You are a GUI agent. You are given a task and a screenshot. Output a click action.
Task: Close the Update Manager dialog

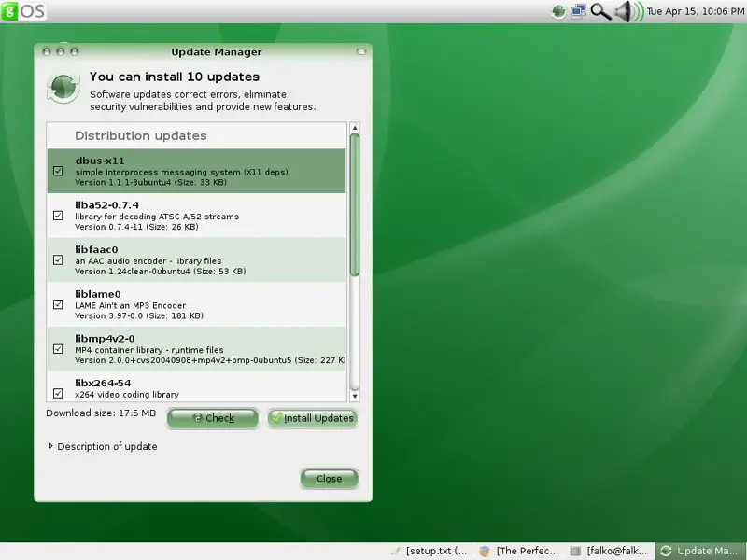[330, 479]
